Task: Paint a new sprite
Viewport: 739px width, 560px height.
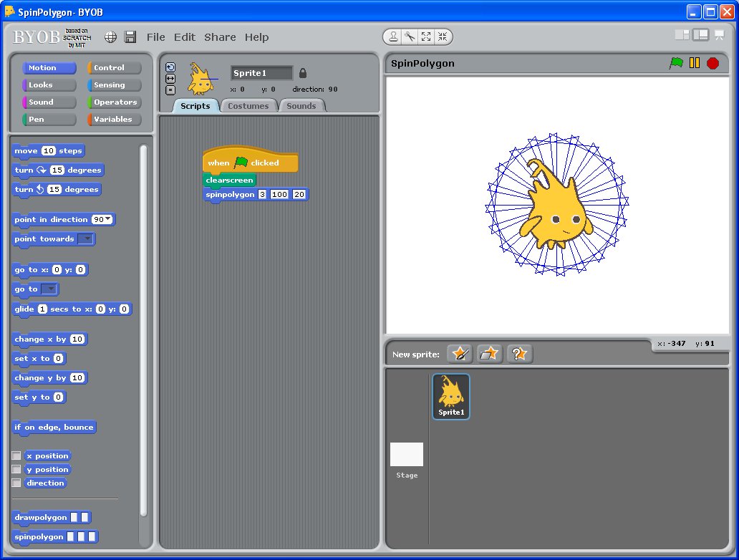Action: 460,354
